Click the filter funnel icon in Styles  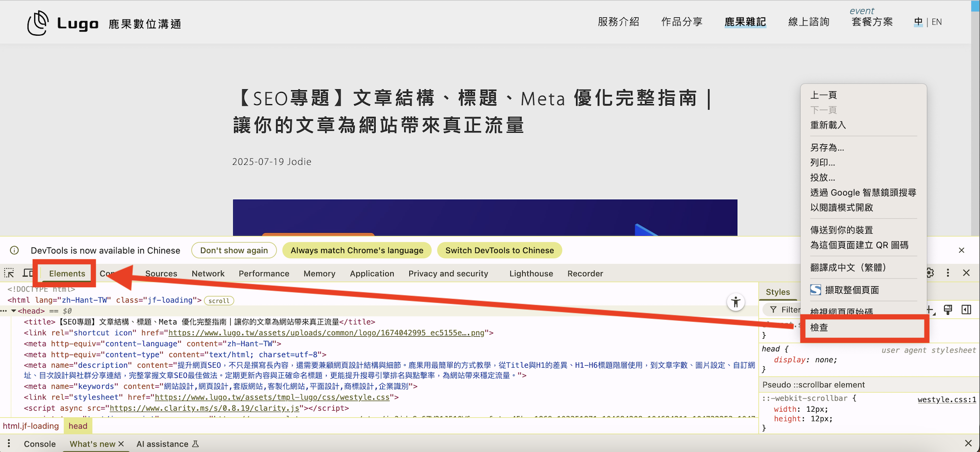(773, 310)
